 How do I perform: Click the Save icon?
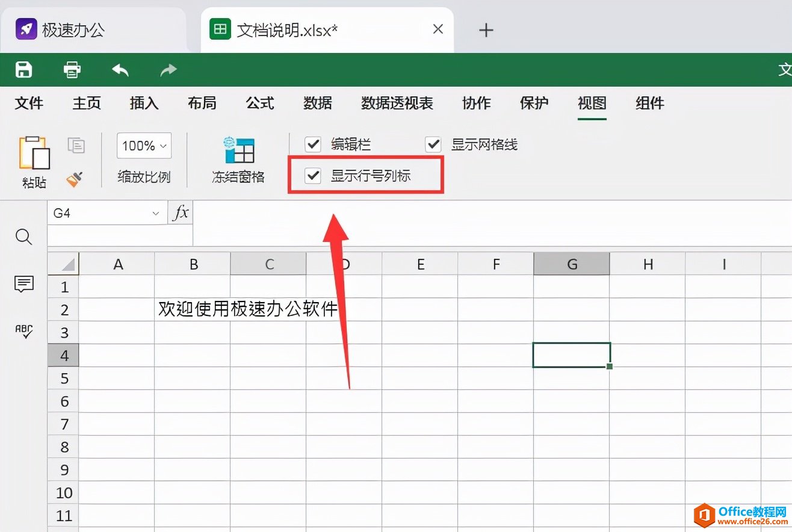(23, 69)
